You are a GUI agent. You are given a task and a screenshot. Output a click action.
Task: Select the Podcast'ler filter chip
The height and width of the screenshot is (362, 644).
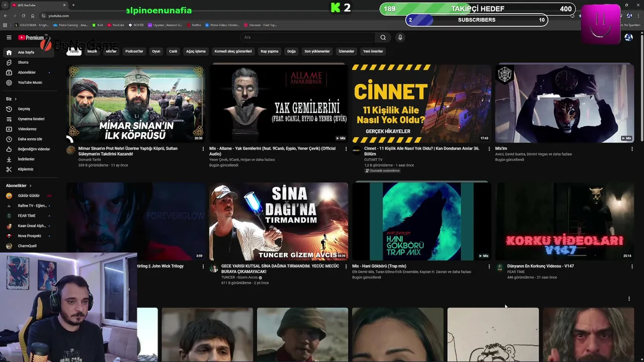[x=134, y=51]
